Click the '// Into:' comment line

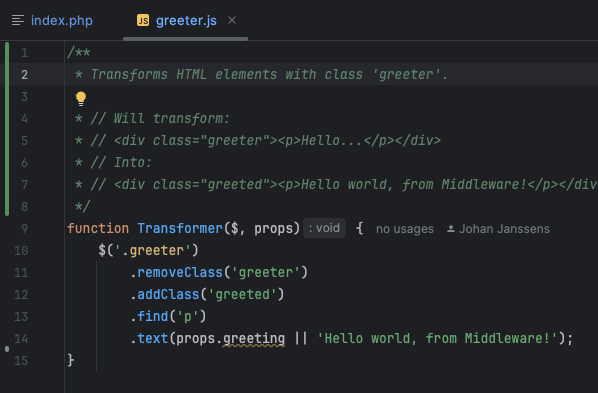(121, 163)
